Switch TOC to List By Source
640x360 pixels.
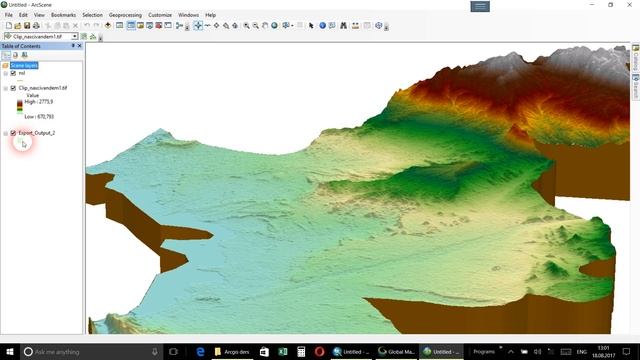coord(16,55)
